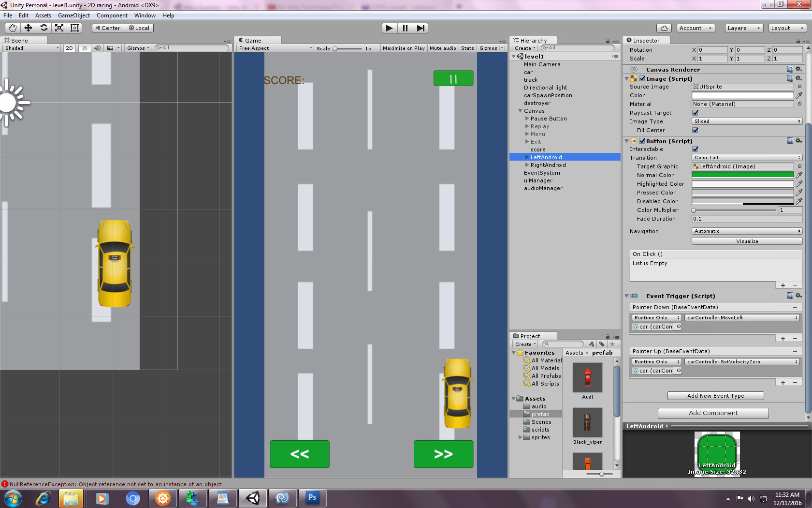Toggle scene lighting sun icon

(85, 48)
